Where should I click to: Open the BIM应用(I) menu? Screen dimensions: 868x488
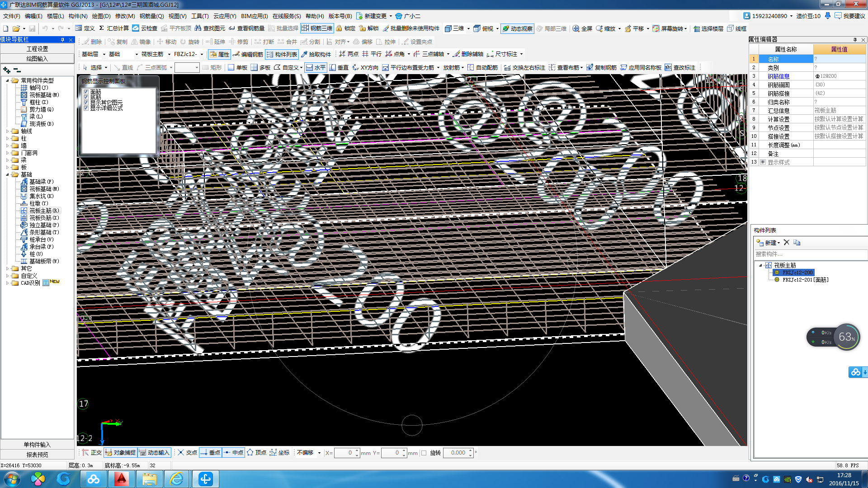(255, 16)
